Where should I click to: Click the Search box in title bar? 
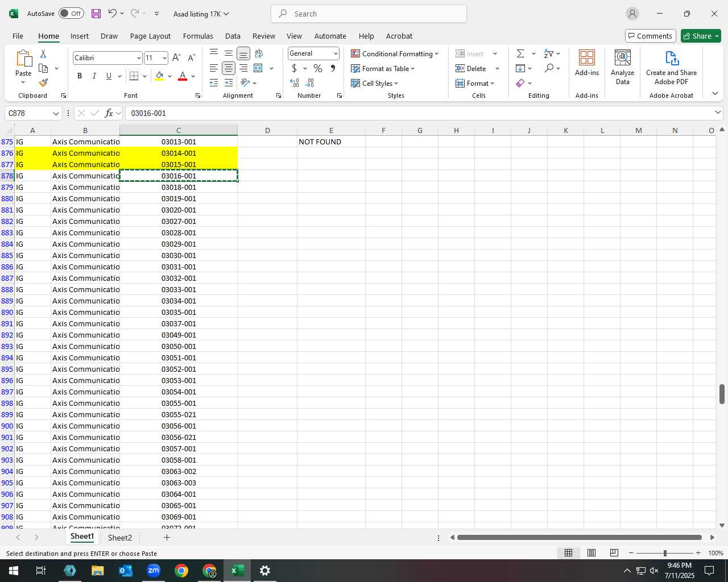click(x=369, y=14)
